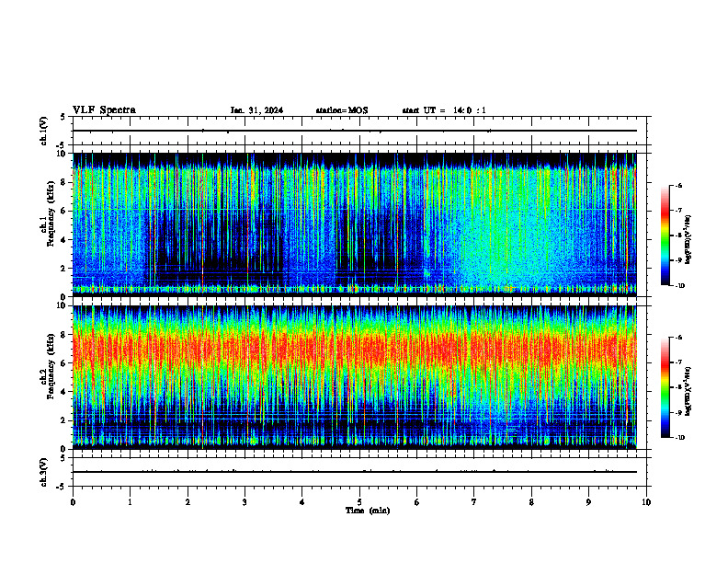The height and width of the screenshot is (563, 728).
Task: Click the '-7' label on ch.1 colorbar
Action: coord(678,211)
